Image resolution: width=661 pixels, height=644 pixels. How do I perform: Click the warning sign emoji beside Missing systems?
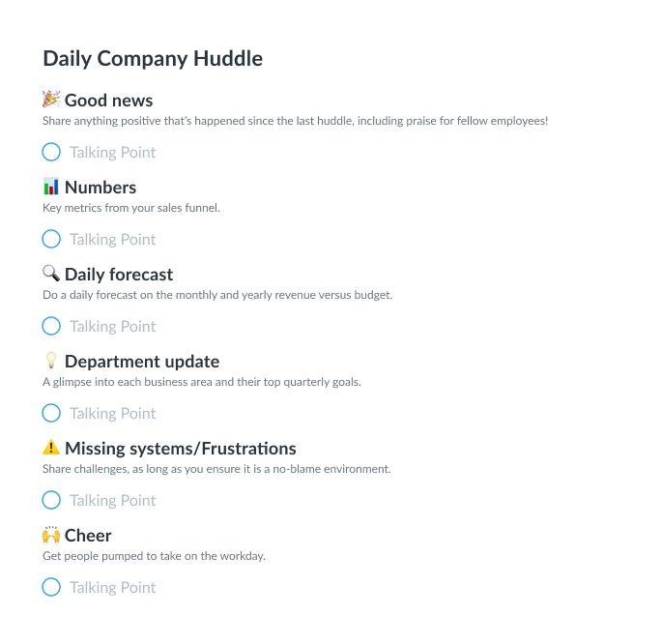[x=51, y=447]
